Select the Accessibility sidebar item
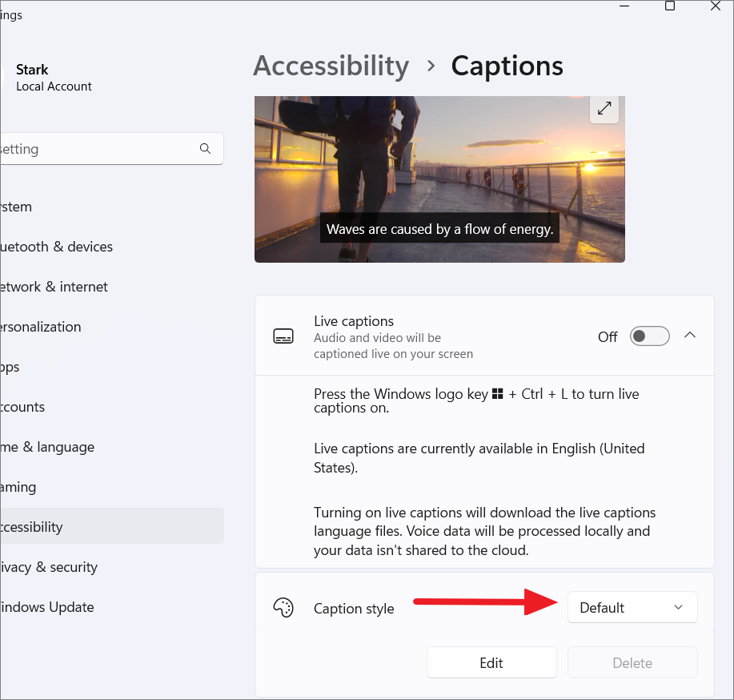Viewport: 734px width, 700px height. (110, 526)
